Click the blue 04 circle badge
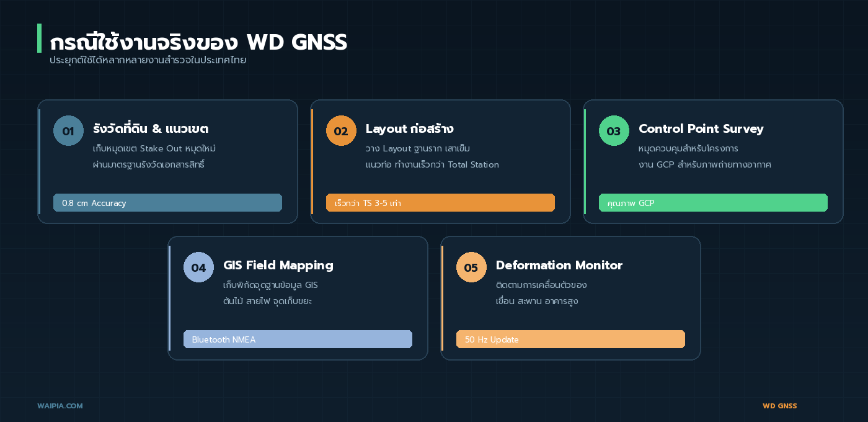This screenshot has width=868, height=422. [x=198, y=267]
